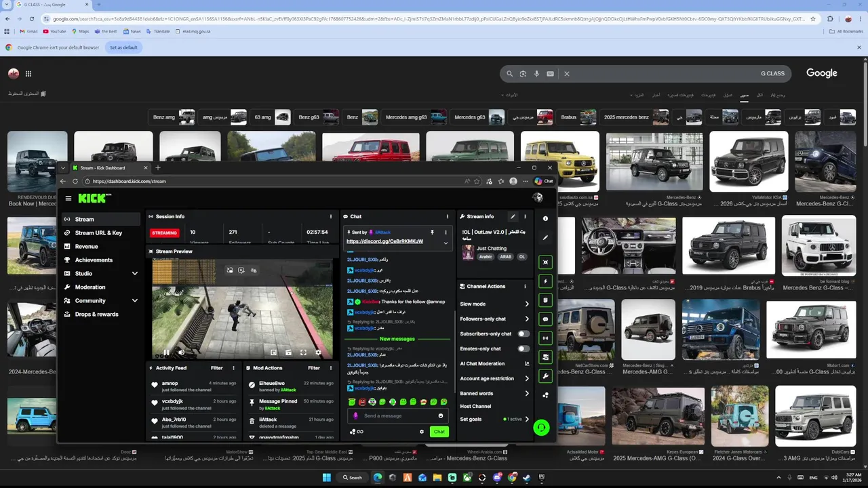
Task: Mute the stream preview volume
Action: point(181,352)
